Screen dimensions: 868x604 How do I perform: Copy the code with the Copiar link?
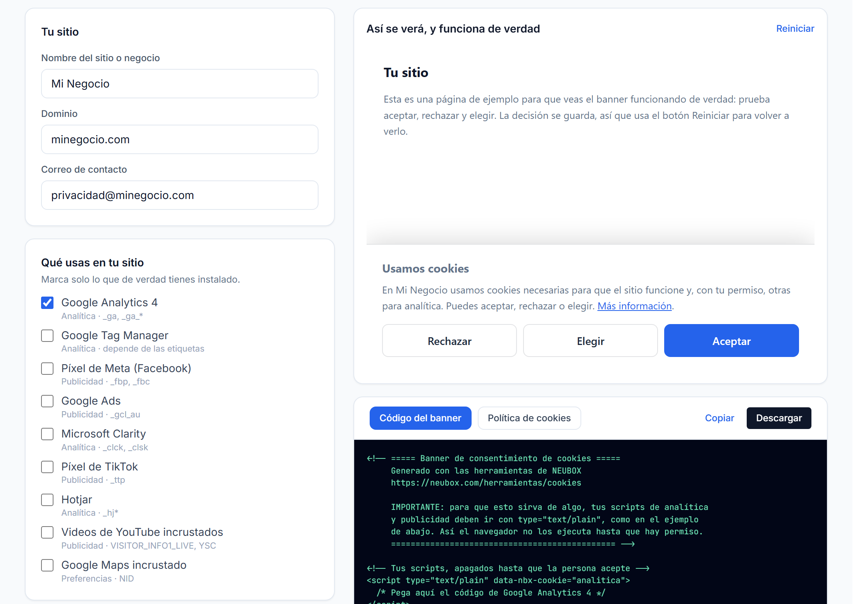tap(720, 418)
